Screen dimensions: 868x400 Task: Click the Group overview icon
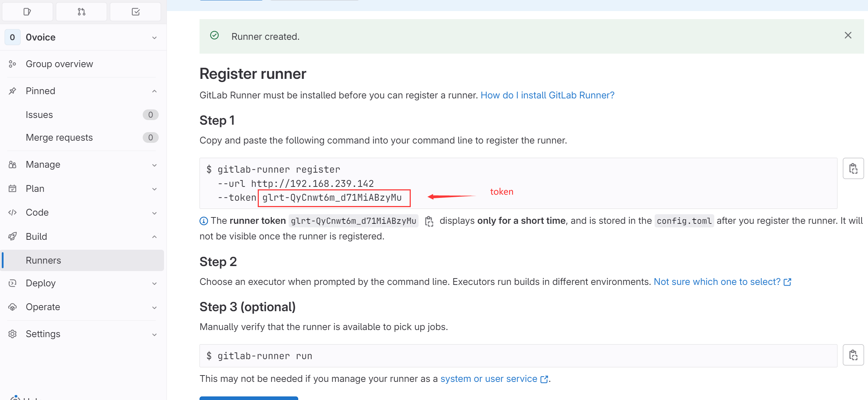[12, 64]
